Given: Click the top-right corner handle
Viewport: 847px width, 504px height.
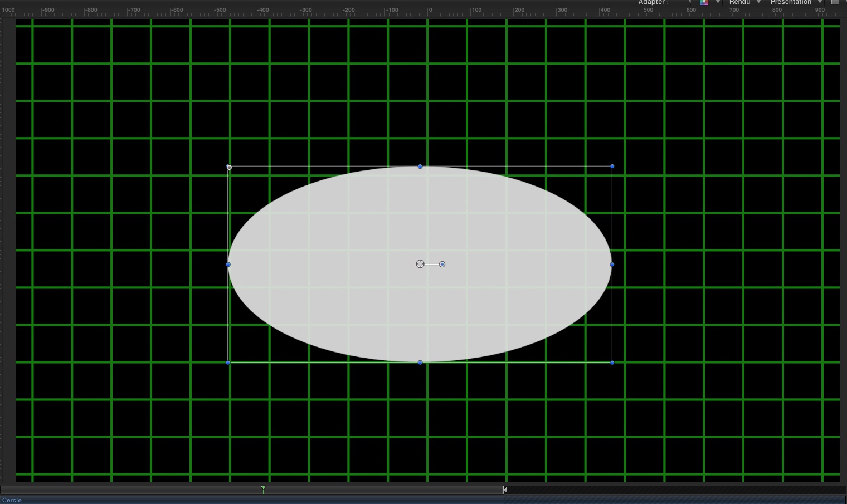Looking at the screenshot, I should coord(612,167).
